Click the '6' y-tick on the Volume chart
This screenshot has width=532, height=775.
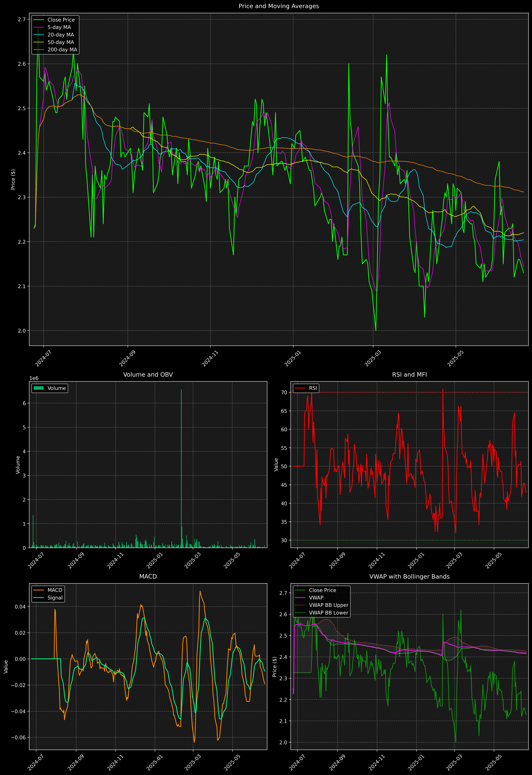(24, 403)
